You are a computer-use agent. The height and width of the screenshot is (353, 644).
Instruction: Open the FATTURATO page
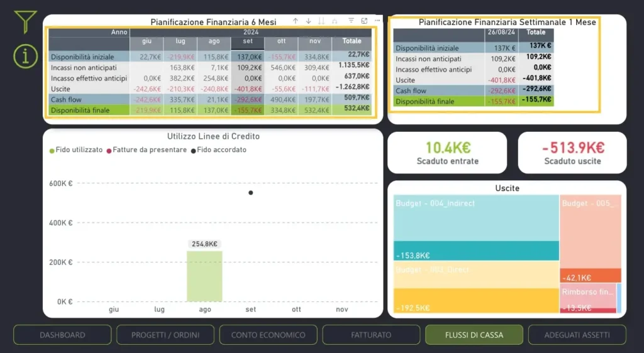[x=371, y=335]
